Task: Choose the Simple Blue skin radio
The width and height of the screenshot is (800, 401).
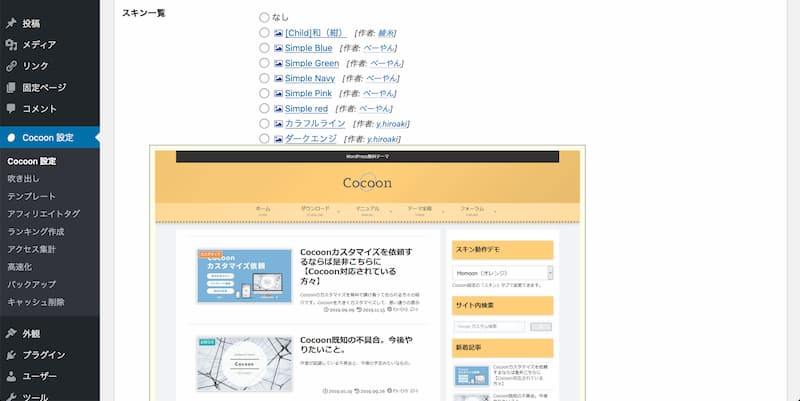Action: point(264,48)
